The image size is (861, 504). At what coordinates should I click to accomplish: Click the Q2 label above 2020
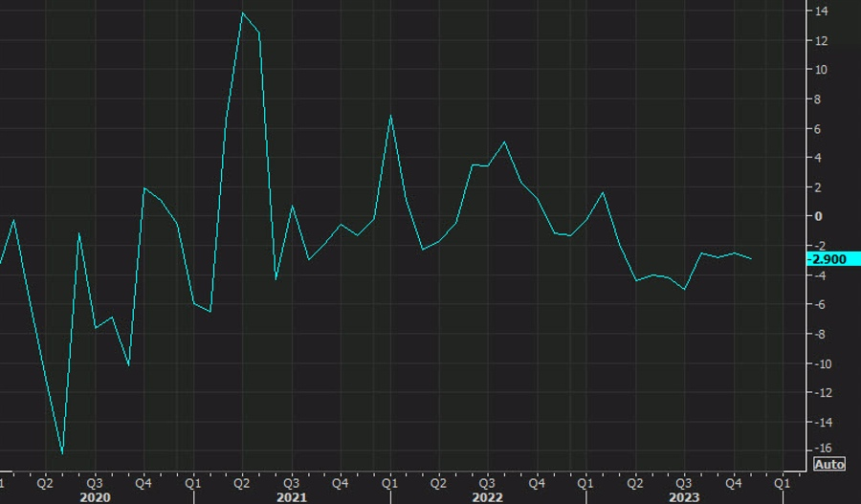click(x=45, y=483)
